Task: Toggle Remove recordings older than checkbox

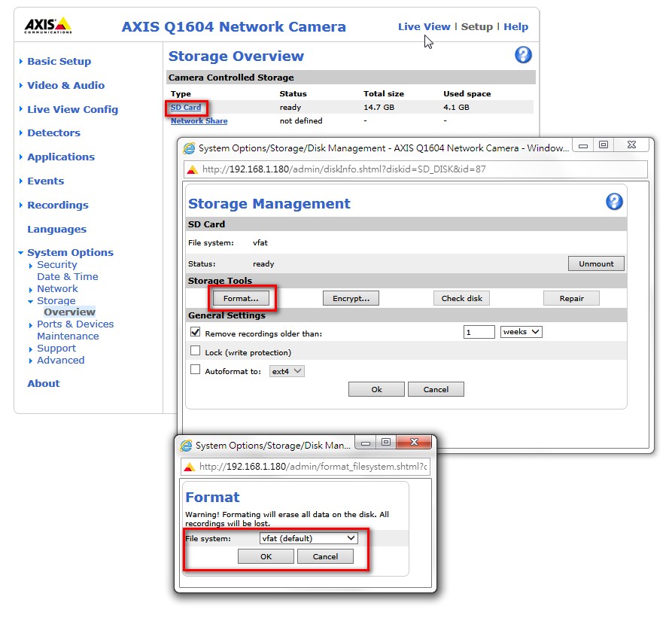Action: tap(196, 332)
